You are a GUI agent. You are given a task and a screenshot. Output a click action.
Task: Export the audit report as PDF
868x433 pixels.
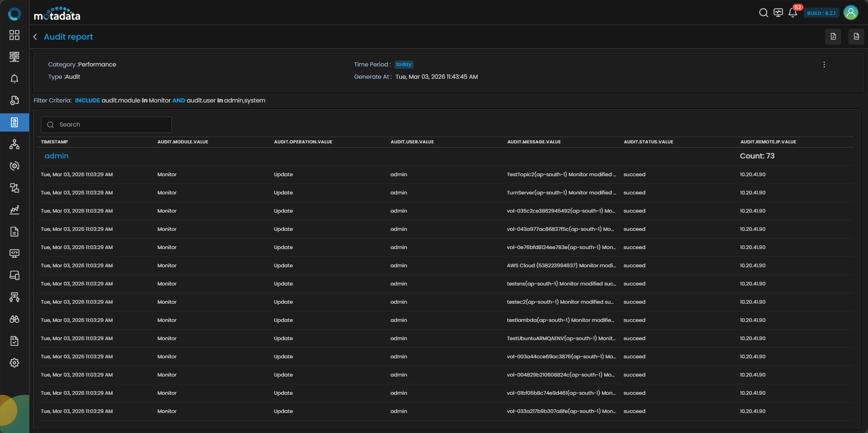tap(833, 36)
